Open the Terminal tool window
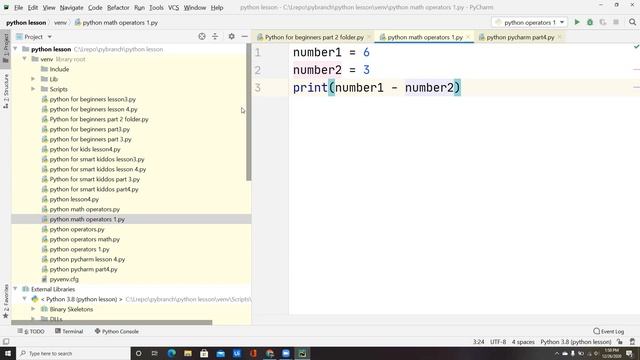 coord(69,331)
